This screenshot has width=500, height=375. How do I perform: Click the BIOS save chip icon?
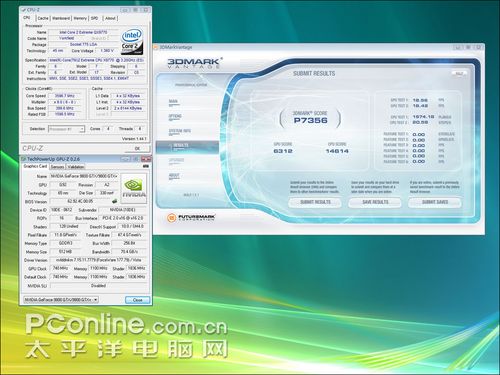coord(114,201)
